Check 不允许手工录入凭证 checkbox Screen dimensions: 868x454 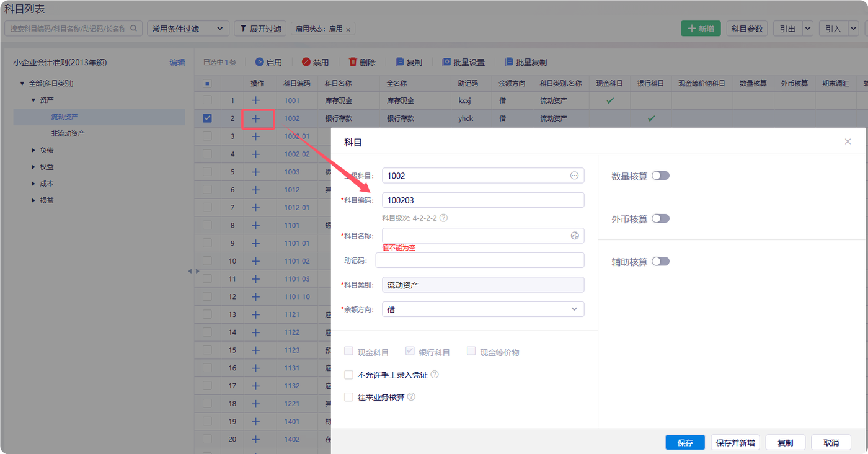tap(348, 375)
